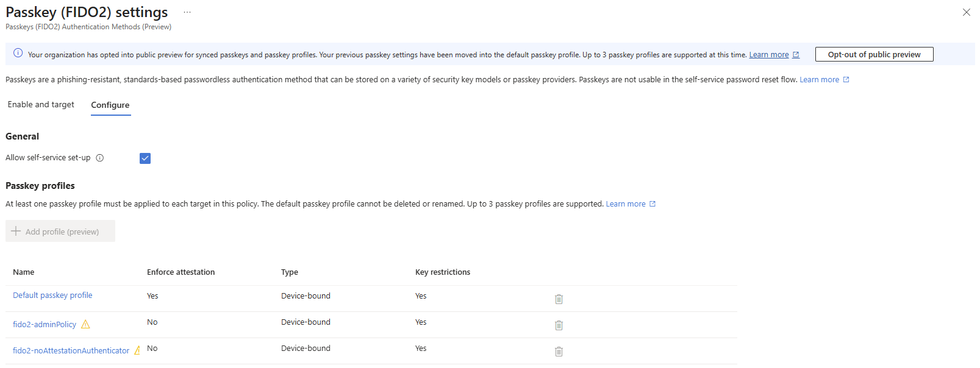Image resolution: width=980 pixels, height=368 pixels.
Task: Click Learn more under Passkey profiles section
Action: pos(625,204)
